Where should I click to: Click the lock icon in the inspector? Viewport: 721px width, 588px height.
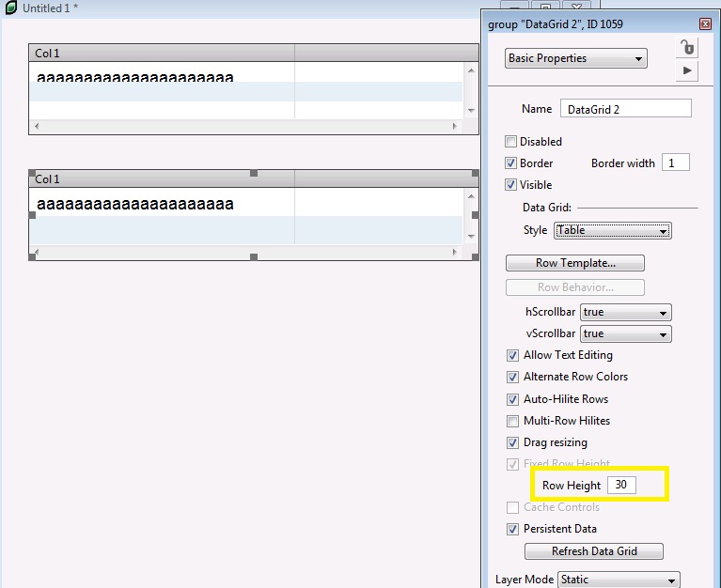pyautogui.click(x=687, y=48)
